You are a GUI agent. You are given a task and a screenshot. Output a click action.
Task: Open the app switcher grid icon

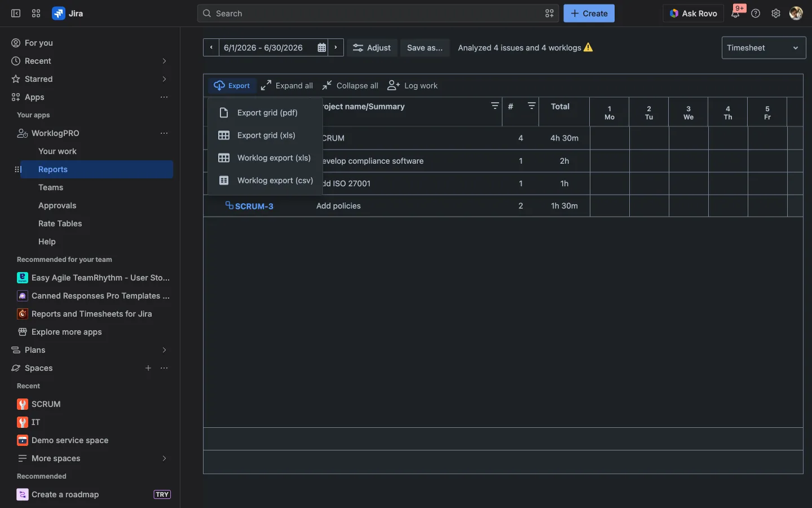[x=36, y=14]
